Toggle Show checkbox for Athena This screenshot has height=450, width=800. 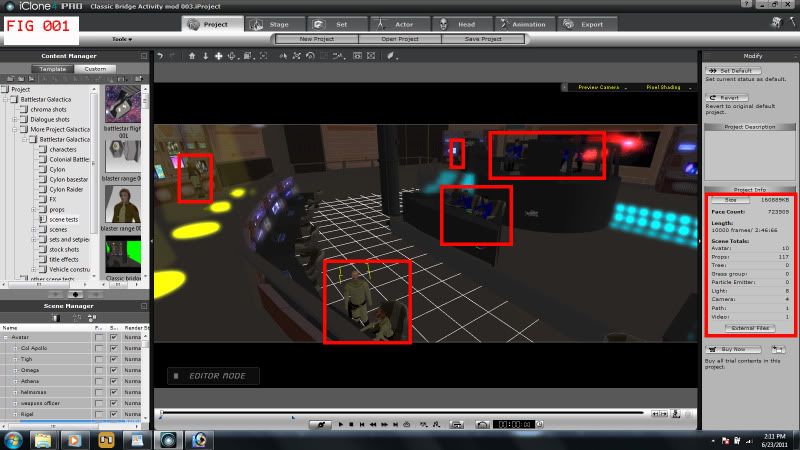114,381
